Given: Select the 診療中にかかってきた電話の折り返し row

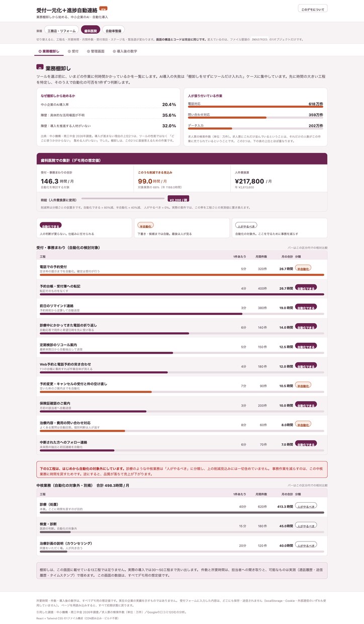Looking at the screenshot, I should [182, 328].
